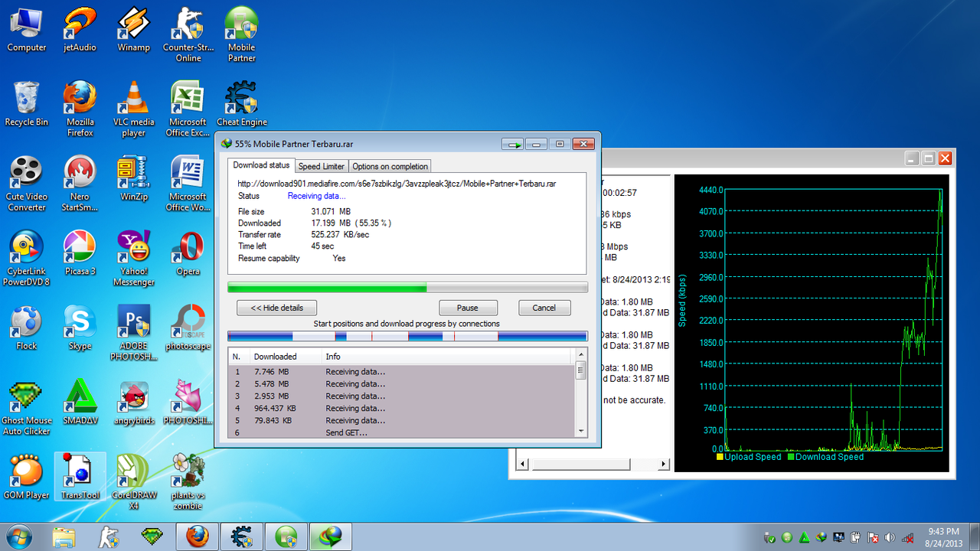980x551 pixels.
Task: Select WinZip desktop shortcut
Action: coord(134,178)
